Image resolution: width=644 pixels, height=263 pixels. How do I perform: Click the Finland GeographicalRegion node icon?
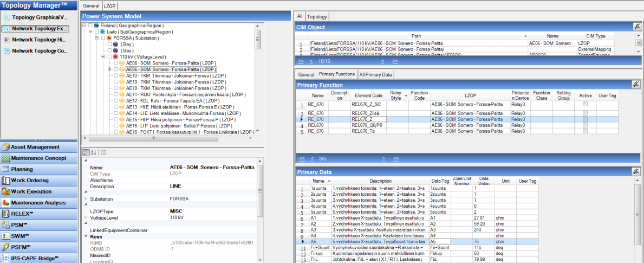pos(96,25)
